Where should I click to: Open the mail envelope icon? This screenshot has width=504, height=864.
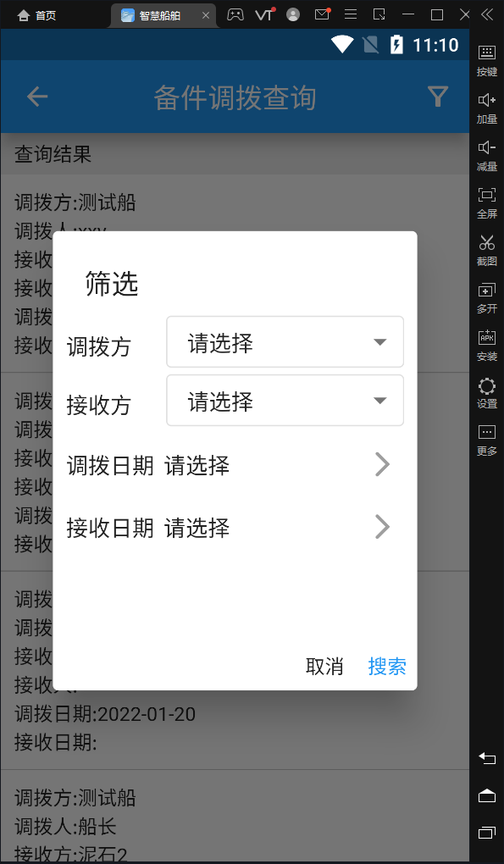(322, 15)
